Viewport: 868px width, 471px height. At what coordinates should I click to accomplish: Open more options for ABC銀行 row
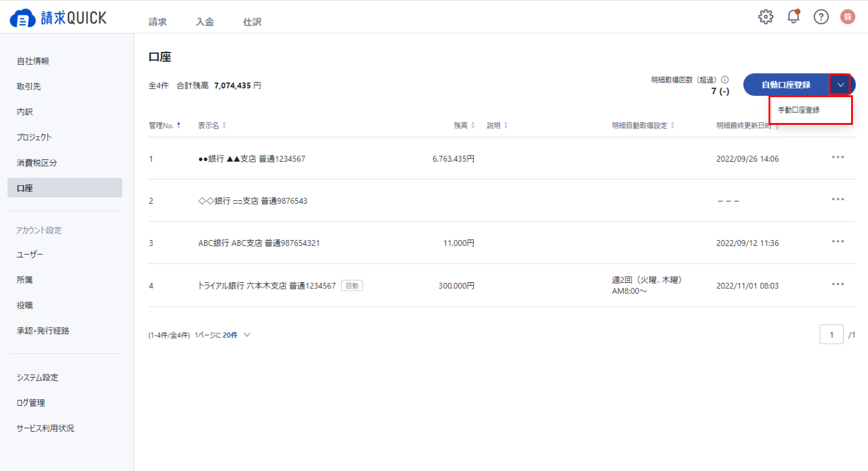coord(837,242)
